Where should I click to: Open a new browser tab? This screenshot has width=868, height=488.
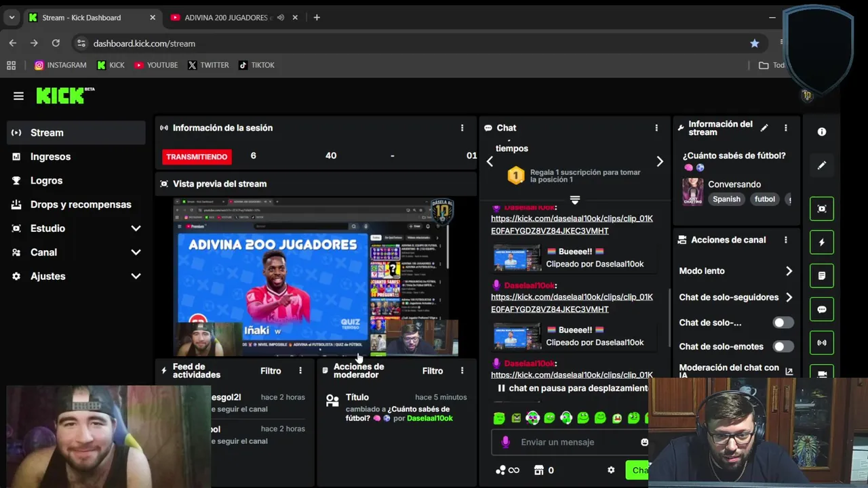click(x=317, y=18)
